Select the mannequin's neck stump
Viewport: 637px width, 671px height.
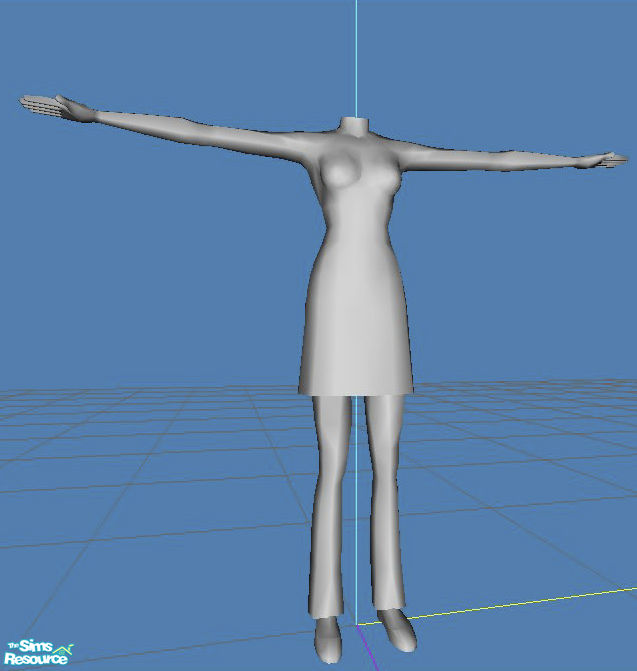pyautogui.click(x=353, y=127)
